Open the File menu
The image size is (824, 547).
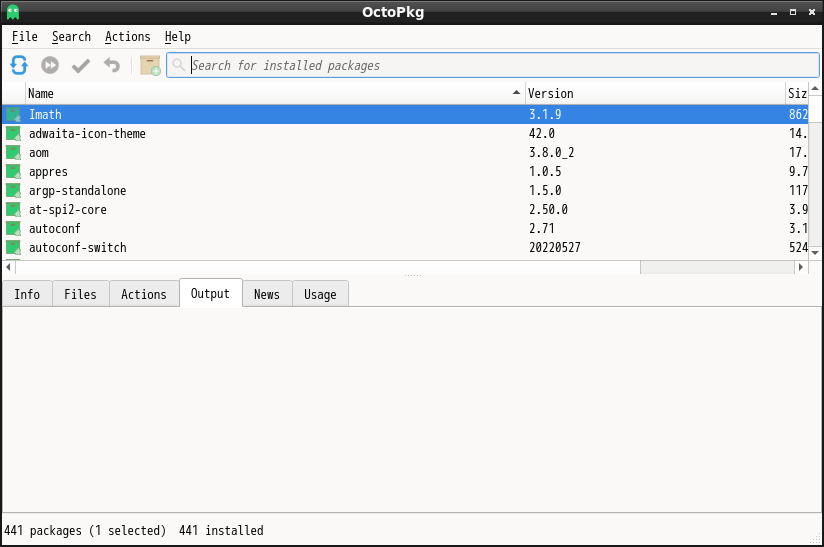25,37
